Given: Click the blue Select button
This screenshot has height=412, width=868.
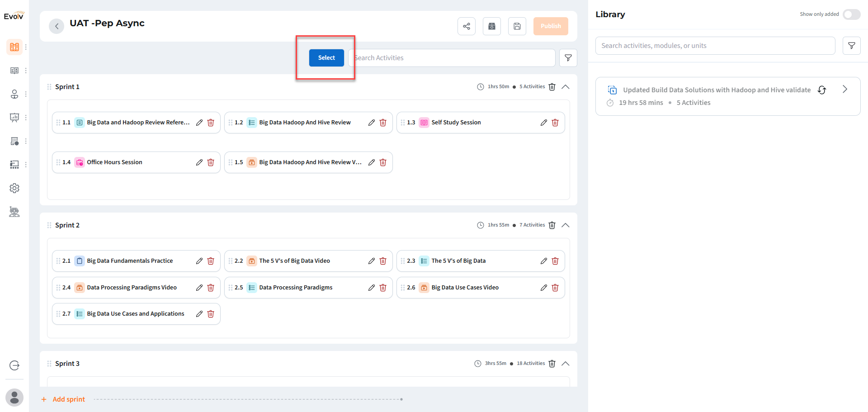Looking at the screenshot, I should click(326, 58).
